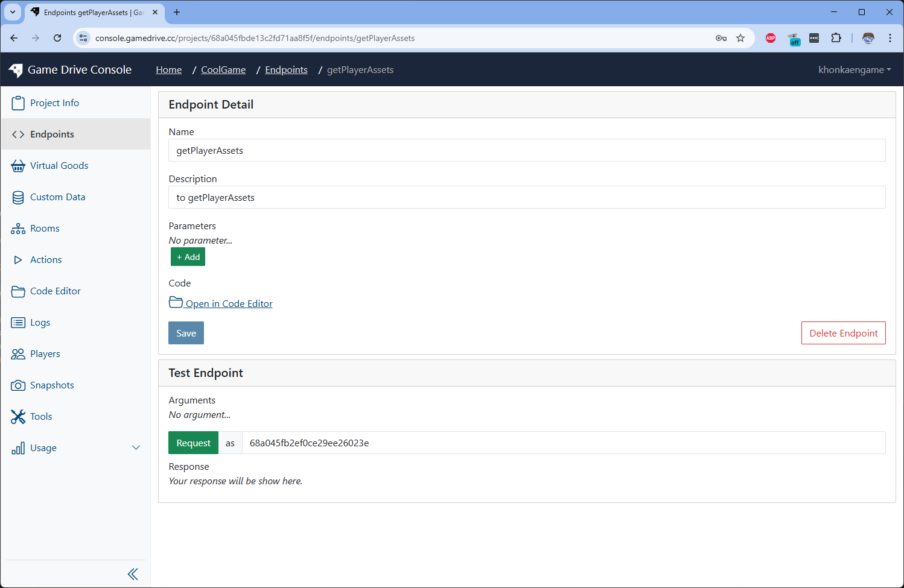This screenshot has width=904, height=588.
Task: Click the Game Drive Console logo
Action: pos(71,69)
